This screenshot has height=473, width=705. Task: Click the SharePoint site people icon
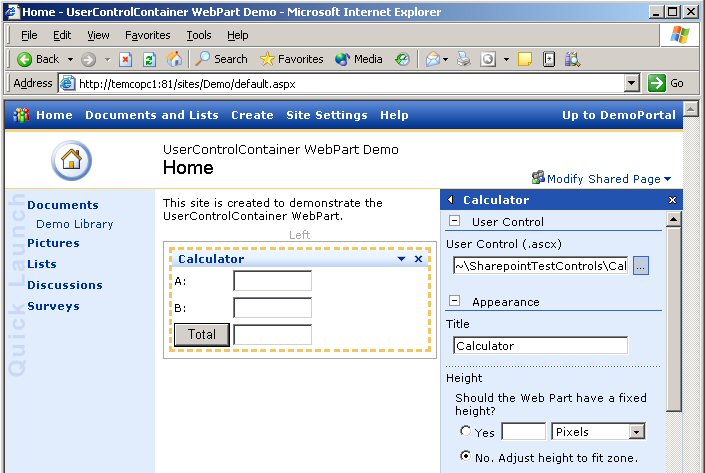[21, 115]
